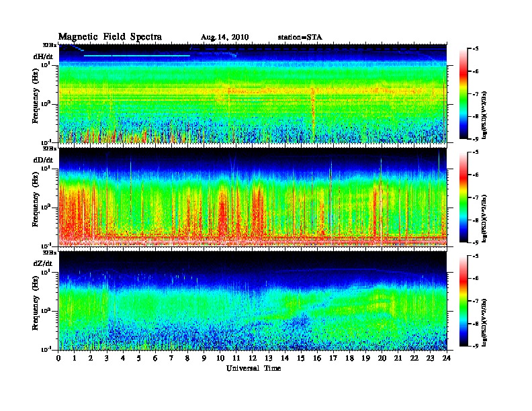Click the -5 value on dH/dt color bar
532x411 pixels.
tap(475, 49)
